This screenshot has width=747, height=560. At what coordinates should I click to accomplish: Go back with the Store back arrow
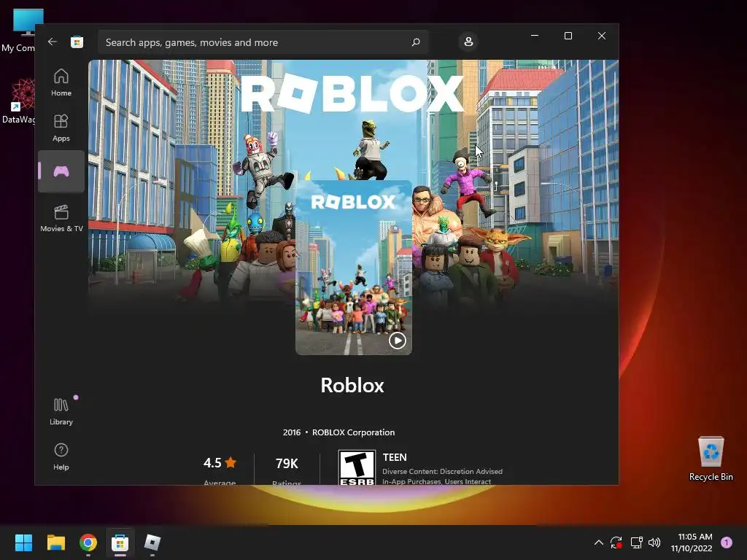[53, 42]
